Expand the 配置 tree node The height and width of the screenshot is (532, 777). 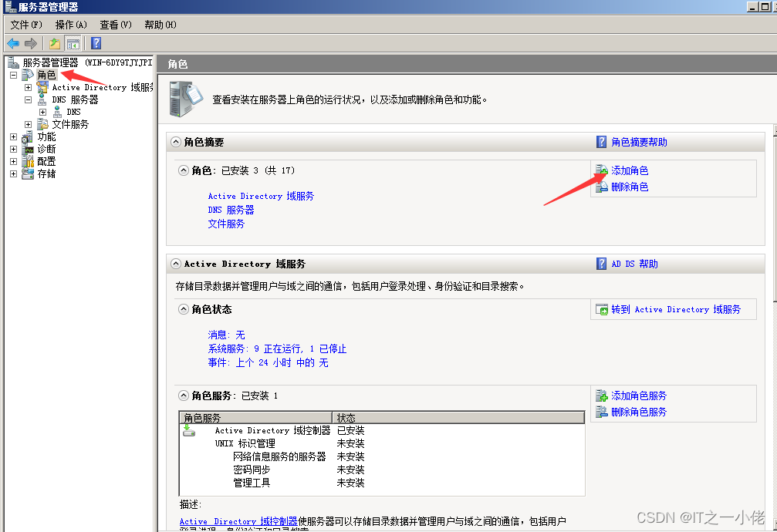tap(13, 162)
